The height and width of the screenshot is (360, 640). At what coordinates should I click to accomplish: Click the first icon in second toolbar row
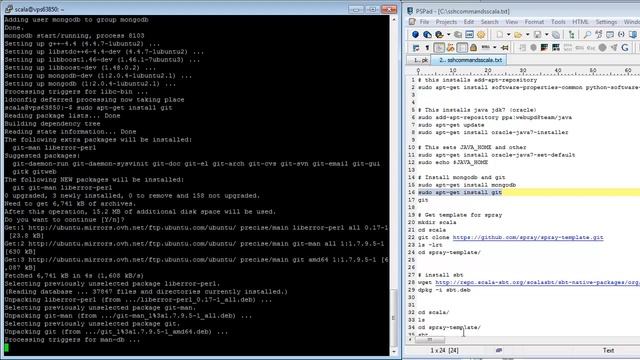(416, 48)
